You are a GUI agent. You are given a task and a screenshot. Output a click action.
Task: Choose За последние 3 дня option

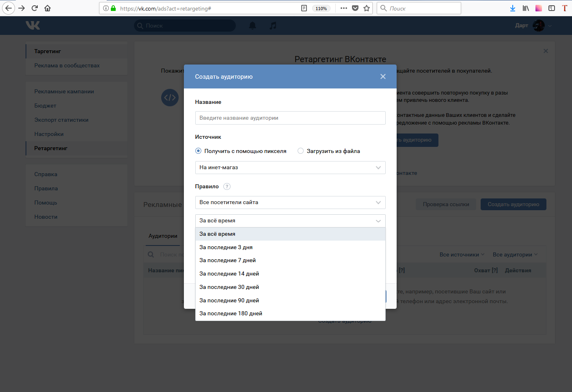coord(290,247)
